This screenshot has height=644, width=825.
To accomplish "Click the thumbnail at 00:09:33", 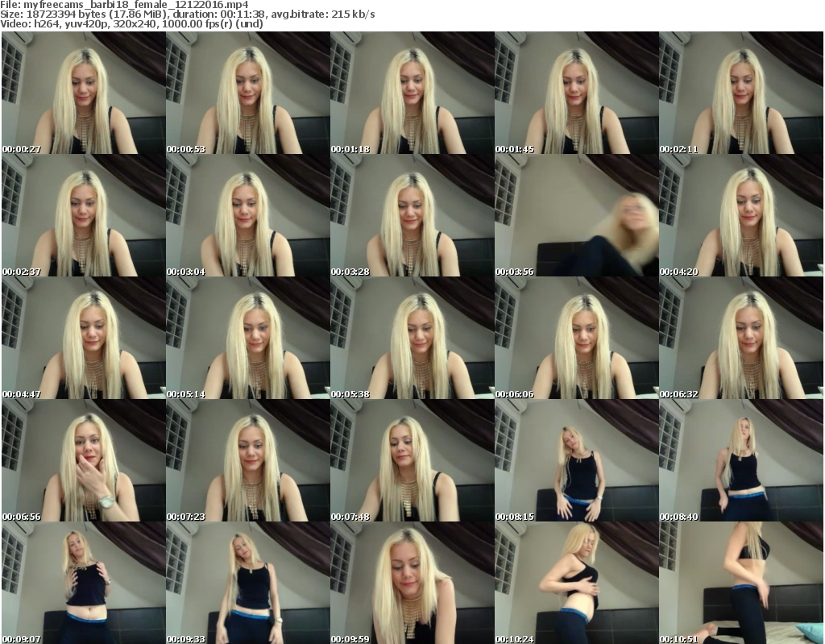I will (x=248, y=583).
